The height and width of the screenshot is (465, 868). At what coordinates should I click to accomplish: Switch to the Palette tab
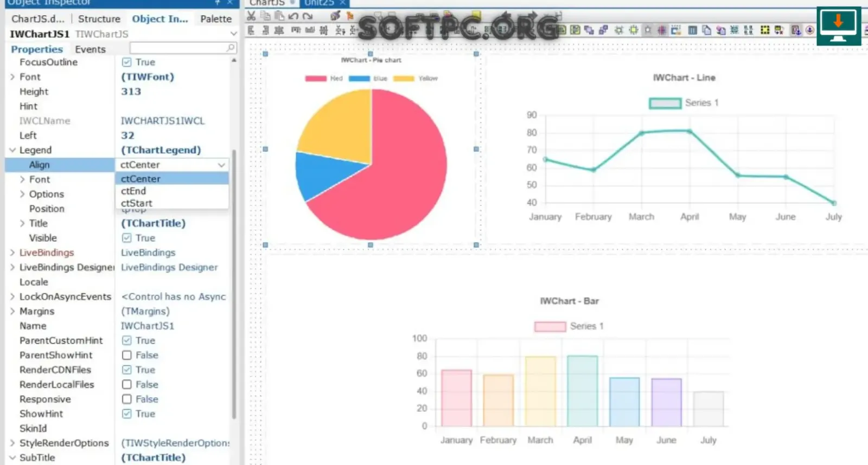pyautogui.click(x=216, y=18)
